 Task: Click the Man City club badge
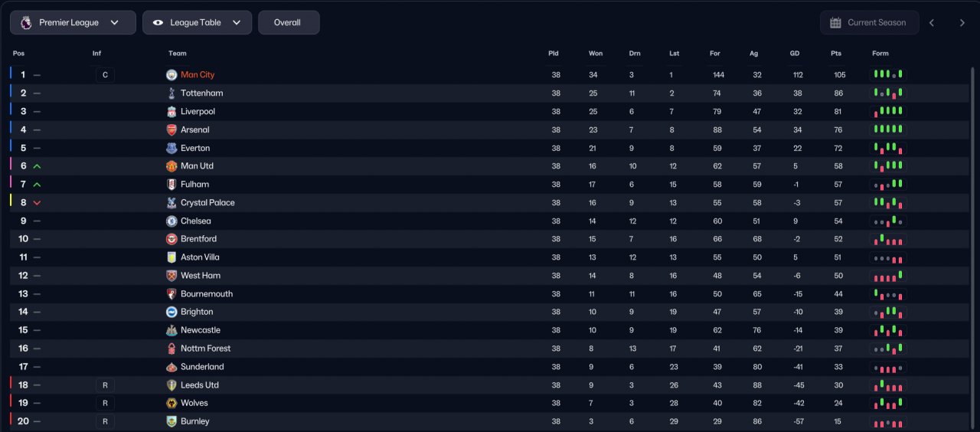(171, 75)
